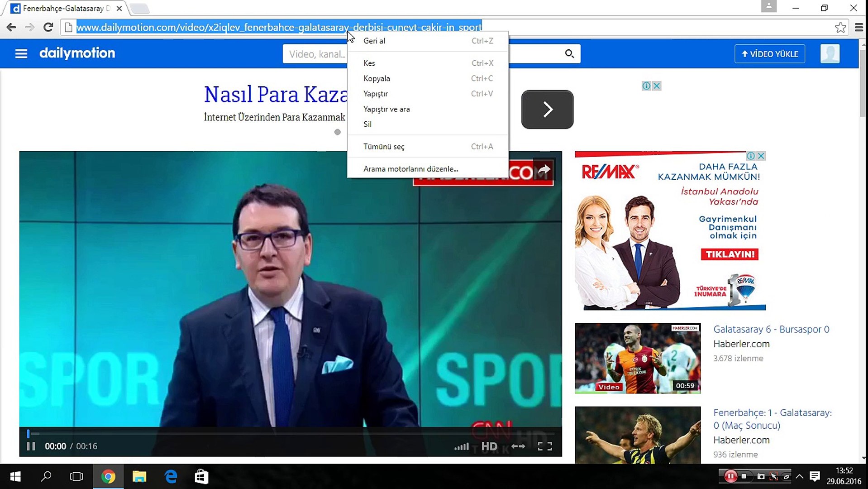Stop the screen recording in the tray

(x=744, y=476)
